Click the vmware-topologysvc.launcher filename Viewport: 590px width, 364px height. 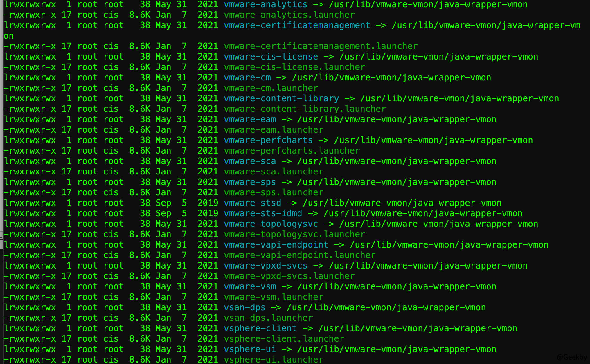(294, 234)
